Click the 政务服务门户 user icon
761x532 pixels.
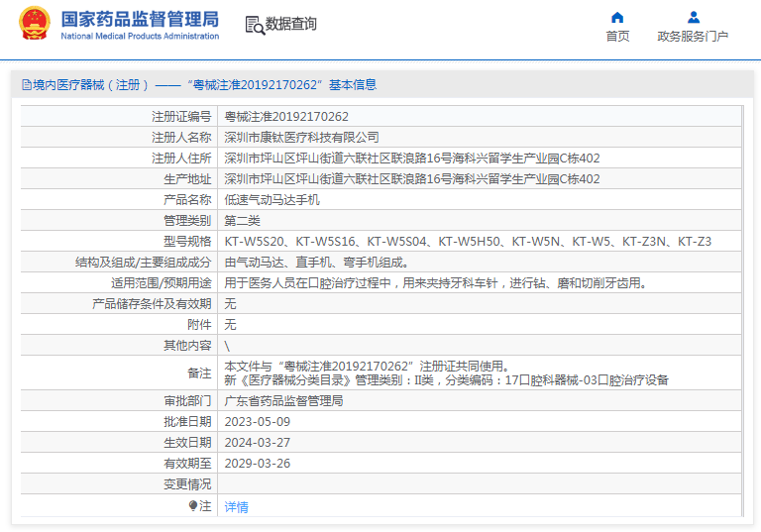tap(694, 18)
